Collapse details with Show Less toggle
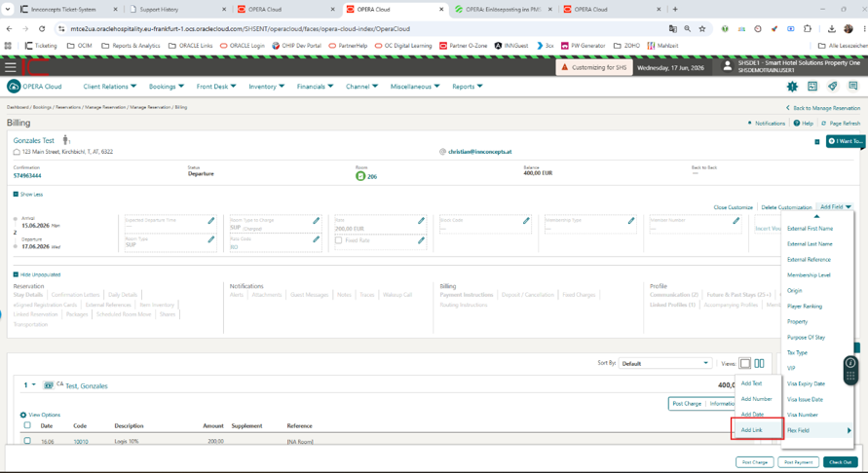 [x=27, y=195]
